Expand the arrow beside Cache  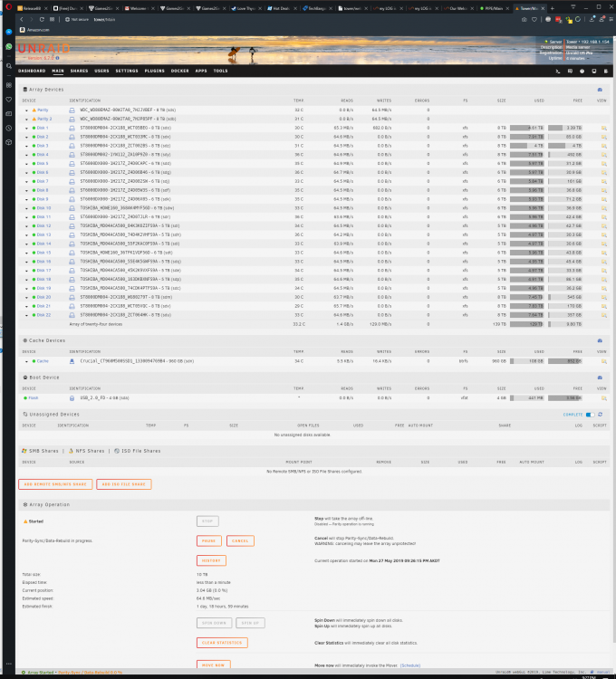pos(26,361)
